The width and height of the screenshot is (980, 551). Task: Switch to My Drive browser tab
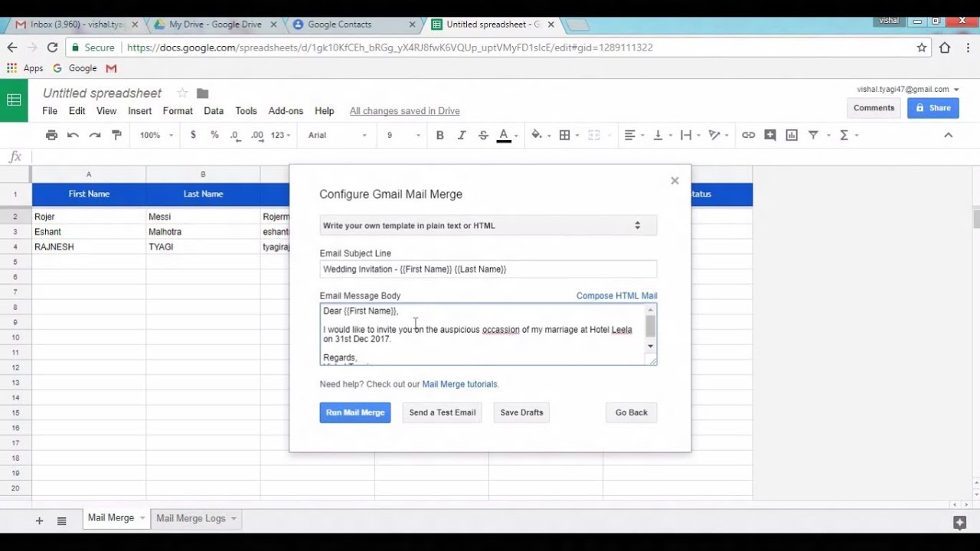coord(214,24)
